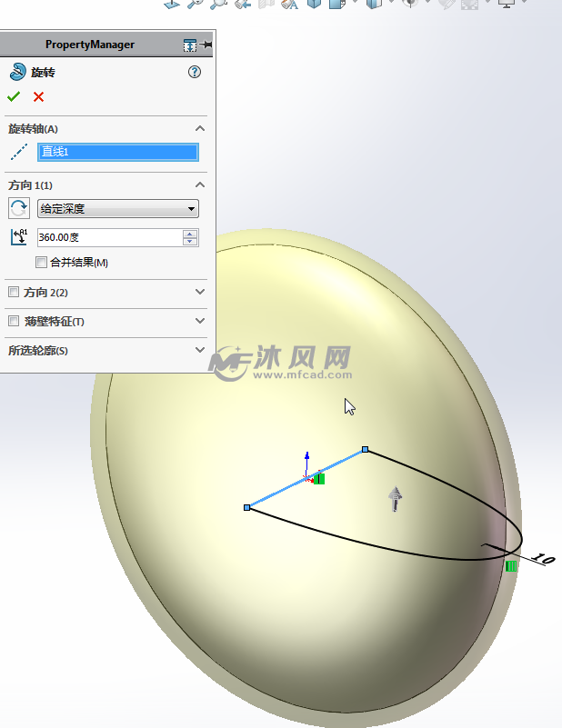Image resolution: width=562 pixels, height=728 pixels.
Task: Collapse the 旋转轴(A) section
Action: click(x=200, y=129)
